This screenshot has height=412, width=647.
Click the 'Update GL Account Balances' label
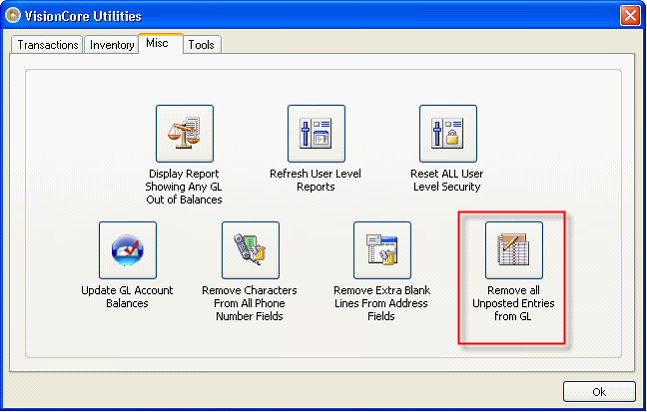[x=127, y=296]
